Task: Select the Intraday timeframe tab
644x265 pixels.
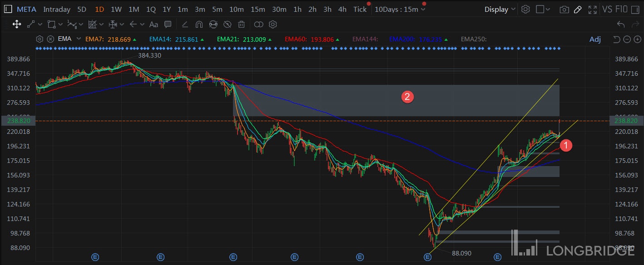Action: (57, 10)
